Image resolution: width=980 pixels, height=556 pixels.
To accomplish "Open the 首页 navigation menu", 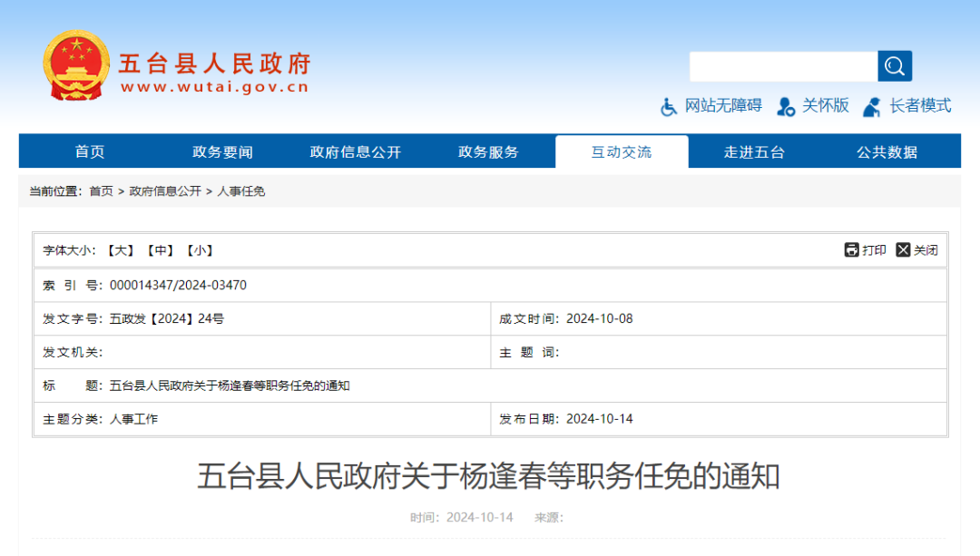I will tap(88, 151).
